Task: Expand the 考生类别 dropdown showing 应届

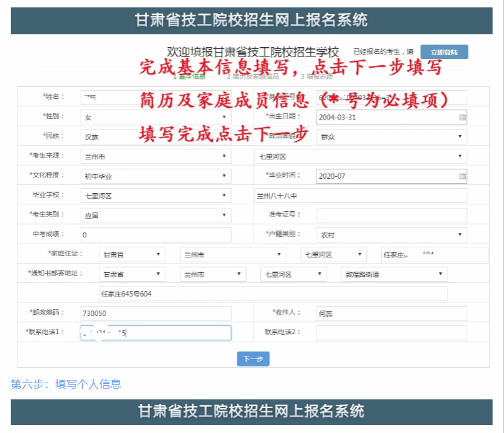Action: 155,216
